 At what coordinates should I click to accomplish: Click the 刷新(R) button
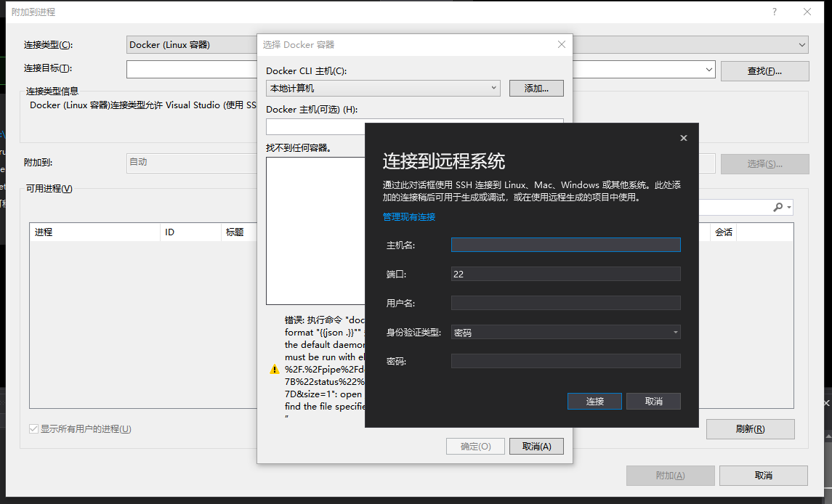click(x=751, y=429)
